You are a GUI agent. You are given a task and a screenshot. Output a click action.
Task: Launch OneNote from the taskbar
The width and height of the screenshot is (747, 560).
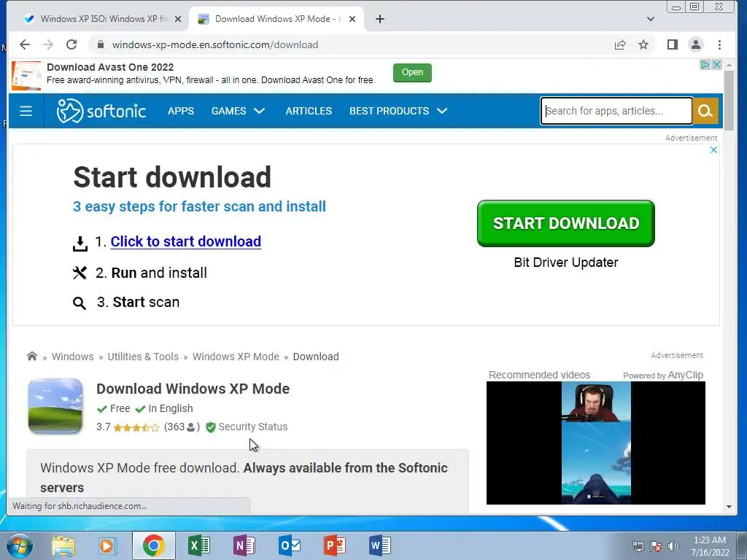[244, 545]
